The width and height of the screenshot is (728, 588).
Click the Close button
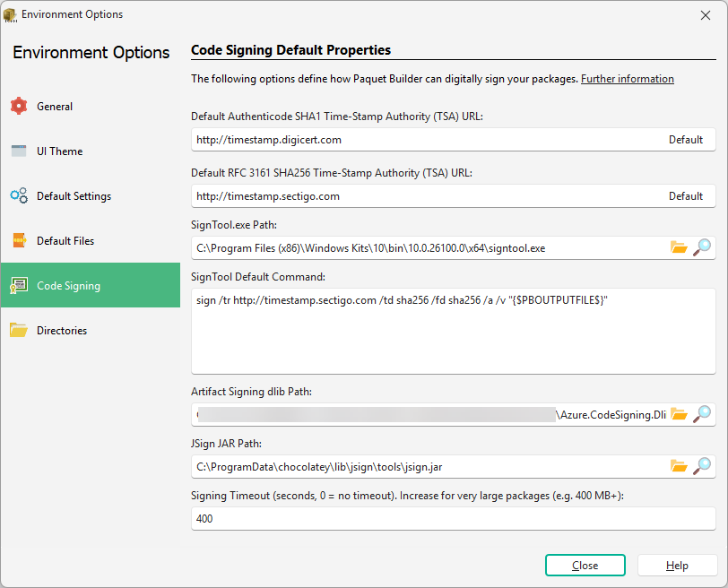tap(585, 566)
